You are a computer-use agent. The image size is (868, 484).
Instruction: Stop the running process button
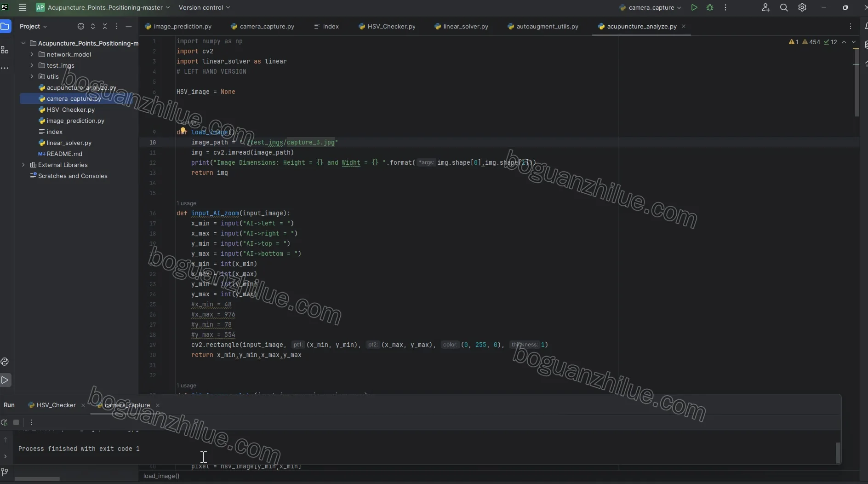tap(16, 422)
